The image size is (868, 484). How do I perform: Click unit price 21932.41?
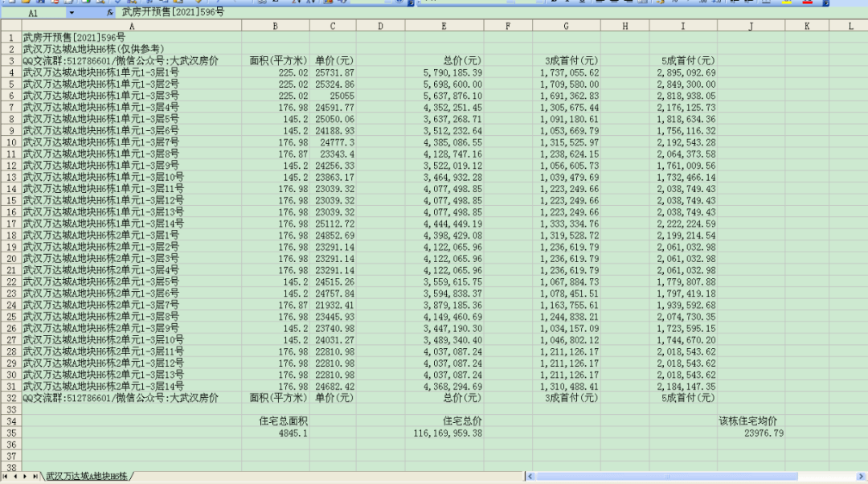pyautogui.click(x=334, y=305)
